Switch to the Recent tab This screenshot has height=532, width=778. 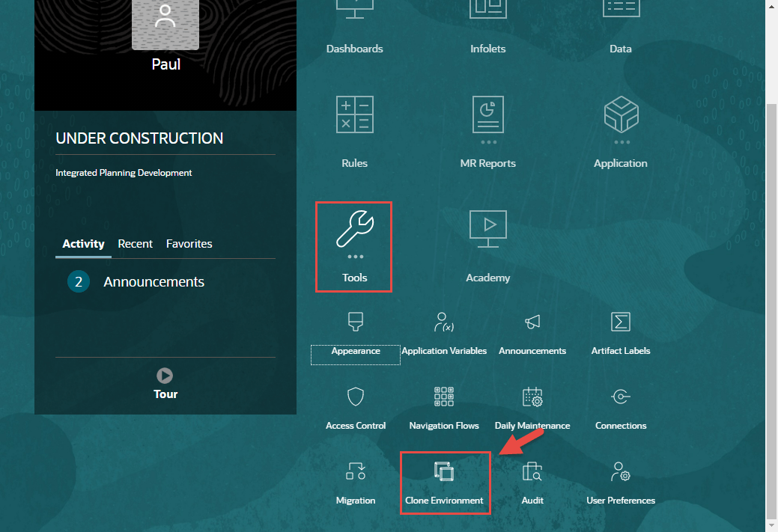tap(136, 244)
